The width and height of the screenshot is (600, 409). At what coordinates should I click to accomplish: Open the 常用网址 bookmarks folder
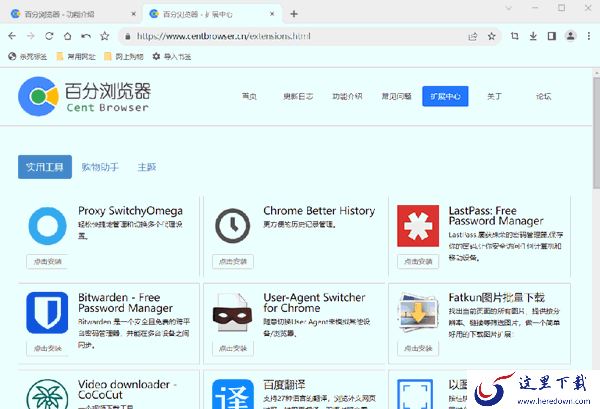click(x=76, y=57)
